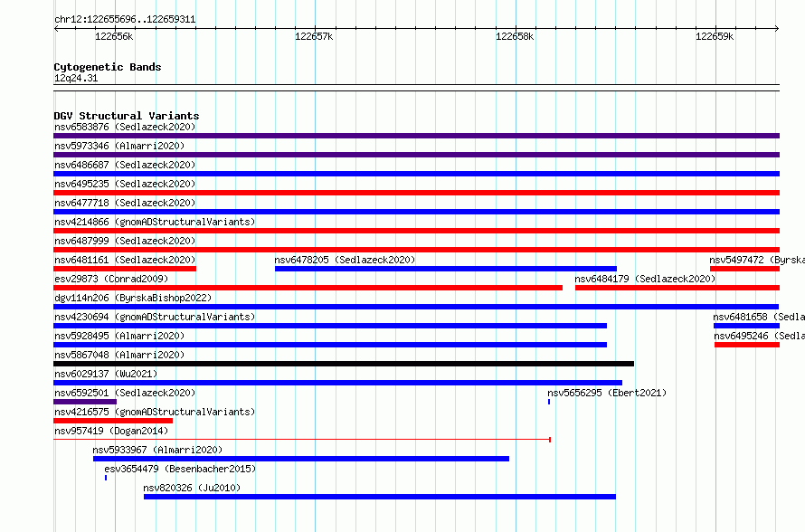Open the nsv6487999 (Sedlazeck2020) label
Screen dimensions: 805x532
[x=125, y=241]
